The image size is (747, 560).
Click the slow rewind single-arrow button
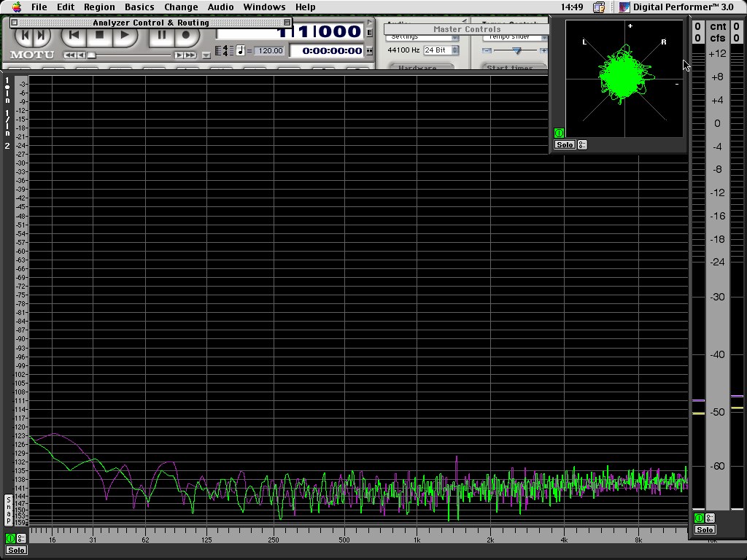(x=82, y=55)
